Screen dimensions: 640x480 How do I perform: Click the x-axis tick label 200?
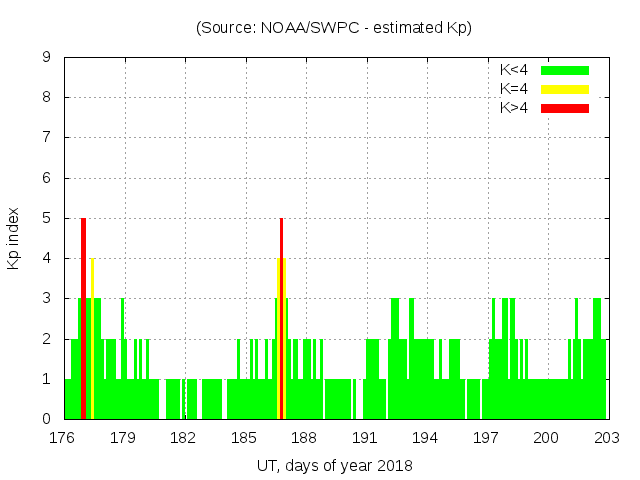point(546,438)
